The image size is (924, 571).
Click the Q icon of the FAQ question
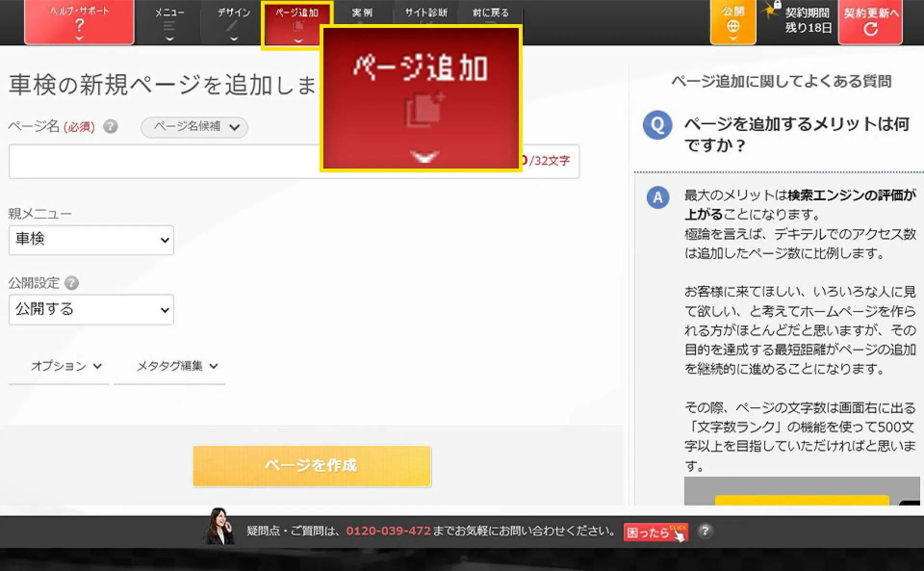(657, 125)
